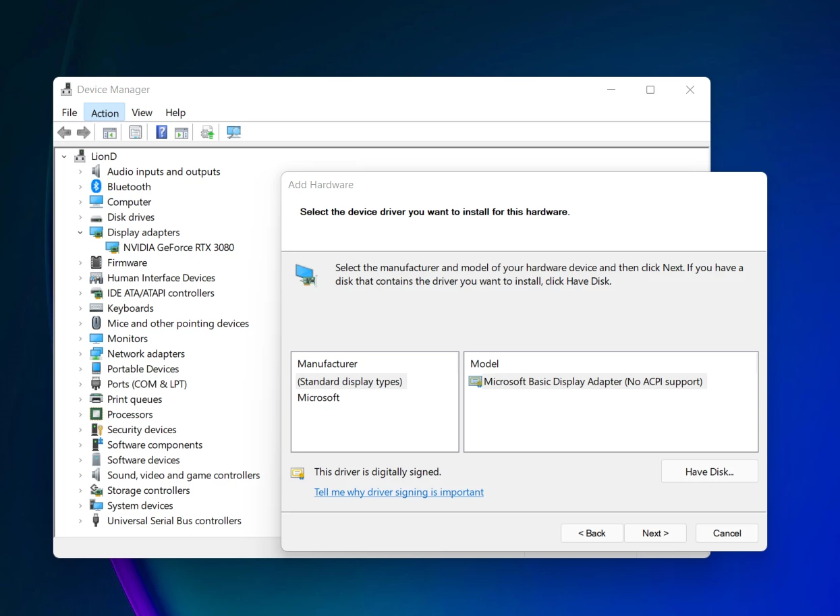Expand the Monitors category

pos(80,339)
